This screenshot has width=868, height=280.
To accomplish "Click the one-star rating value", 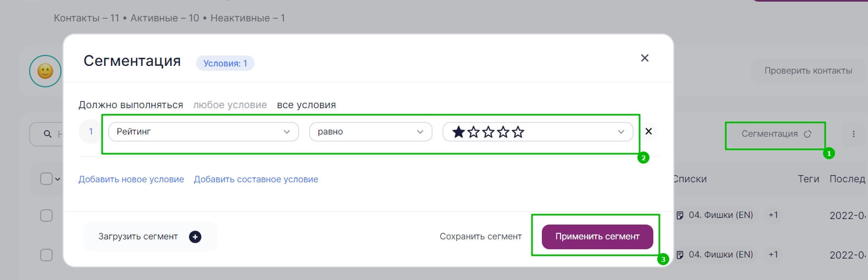I will coord(488,132).
